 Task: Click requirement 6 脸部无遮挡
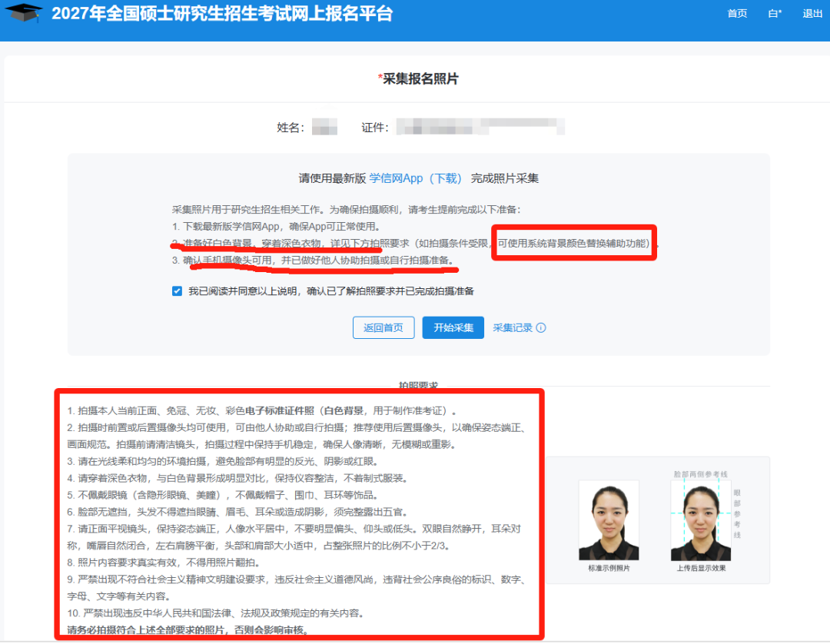237,513
